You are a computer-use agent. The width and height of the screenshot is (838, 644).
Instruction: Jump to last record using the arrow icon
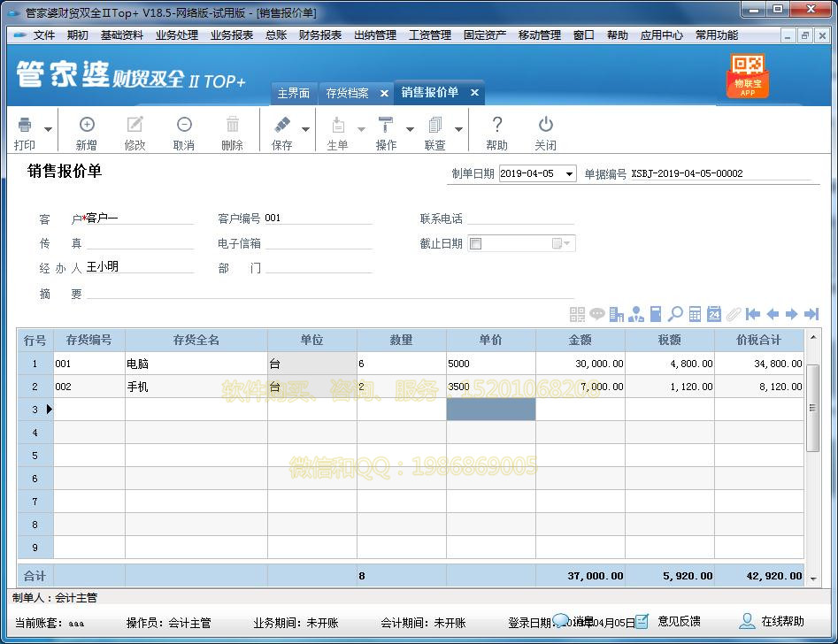[x=811, y=313]
